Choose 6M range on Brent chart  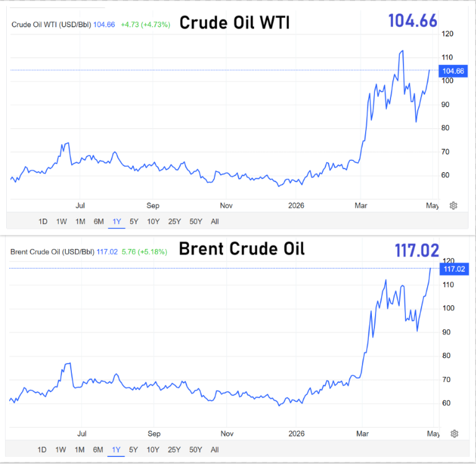pyautogui.click(x=98, y=450)
